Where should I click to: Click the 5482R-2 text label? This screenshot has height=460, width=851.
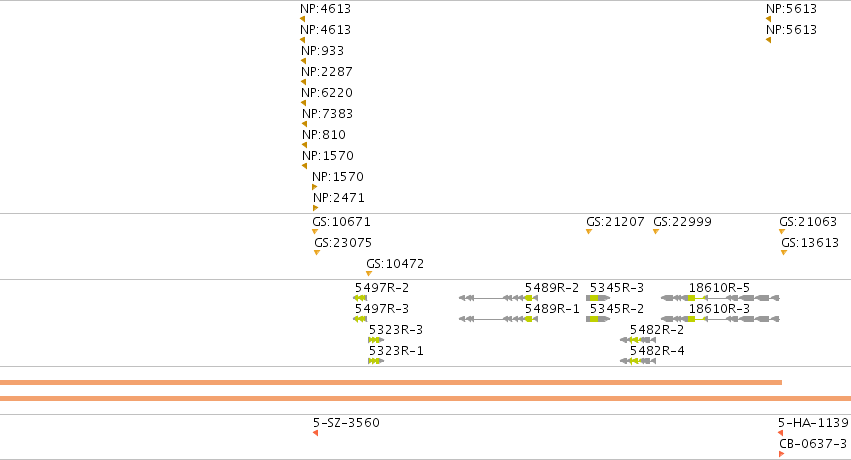pos(657,330)
